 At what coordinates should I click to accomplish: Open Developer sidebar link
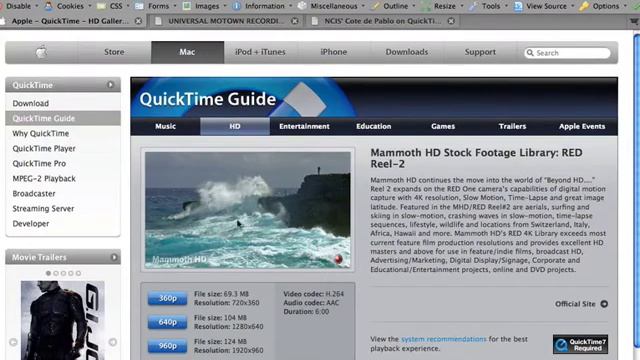point(31,224)
